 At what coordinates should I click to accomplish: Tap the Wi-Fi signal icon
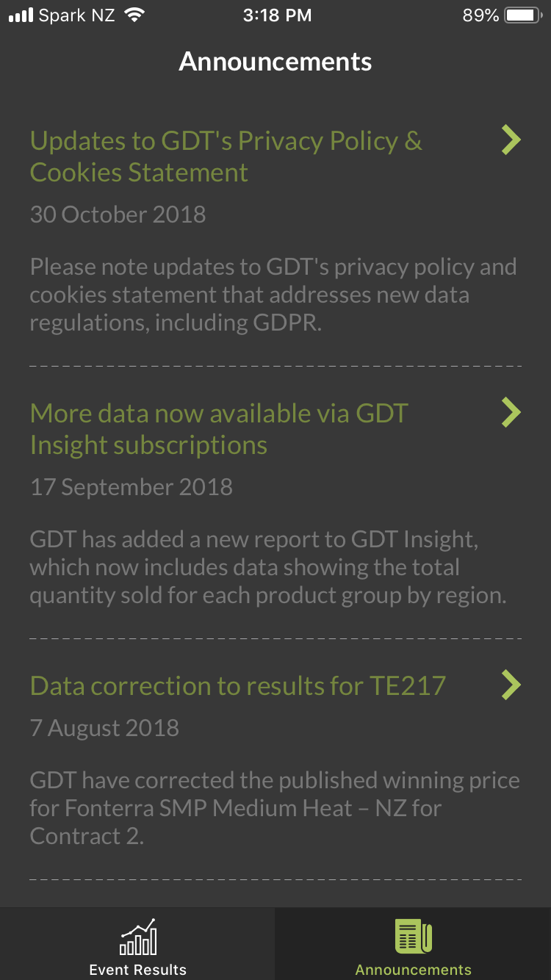134,15
